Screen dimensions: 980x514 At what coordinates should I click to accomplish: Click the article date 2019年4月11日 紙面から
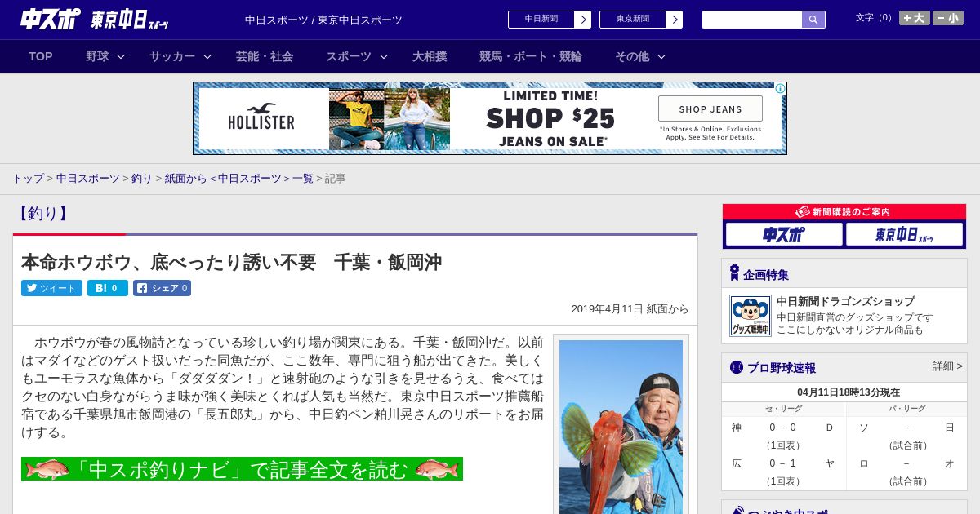tap(630, 309)
